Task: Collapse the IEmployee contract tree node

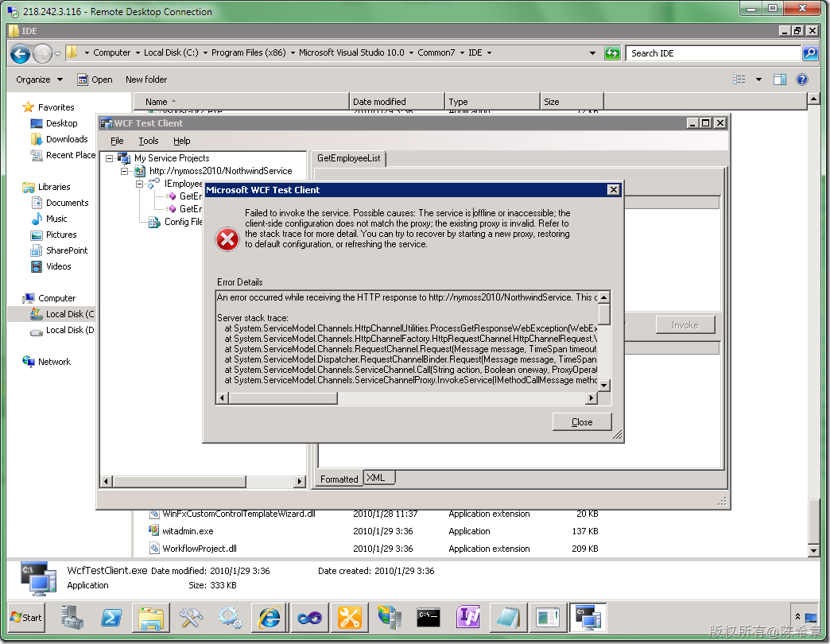Action: 139,184
